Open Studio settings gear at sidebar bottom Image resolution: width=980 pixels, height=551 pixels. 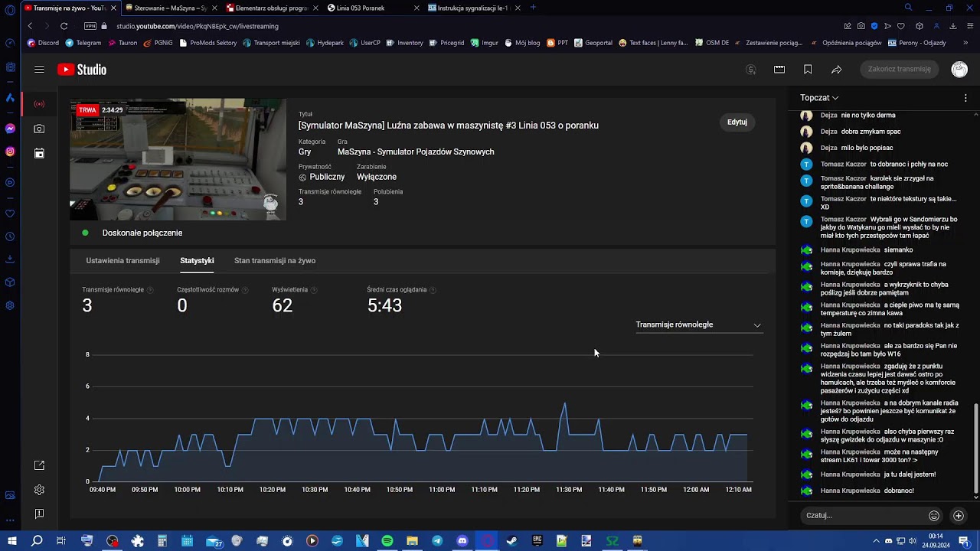pos(39,490)
